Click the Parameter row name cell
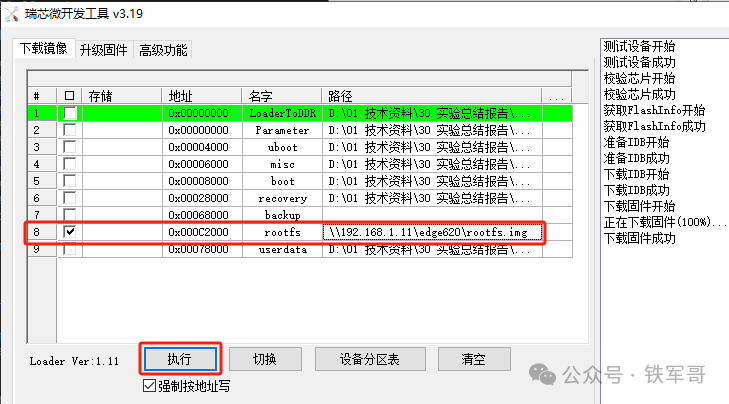This screenshot has width=729, height=404. click(x=282, y=130)
